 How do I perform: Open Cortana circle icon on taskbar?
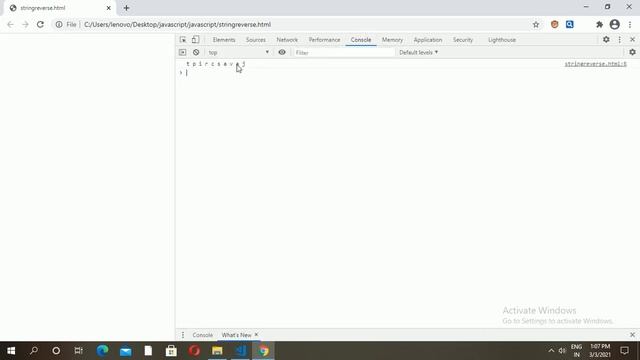click(x=56, y=351)
